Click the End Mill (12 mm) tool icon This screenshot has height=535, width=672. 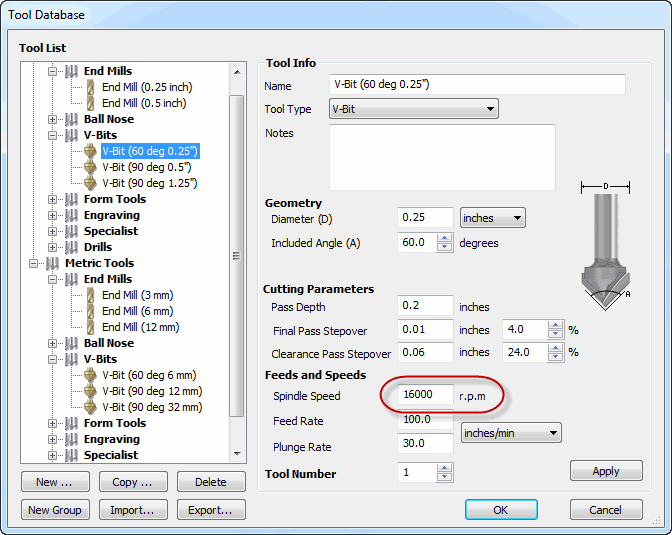(91, 327)
